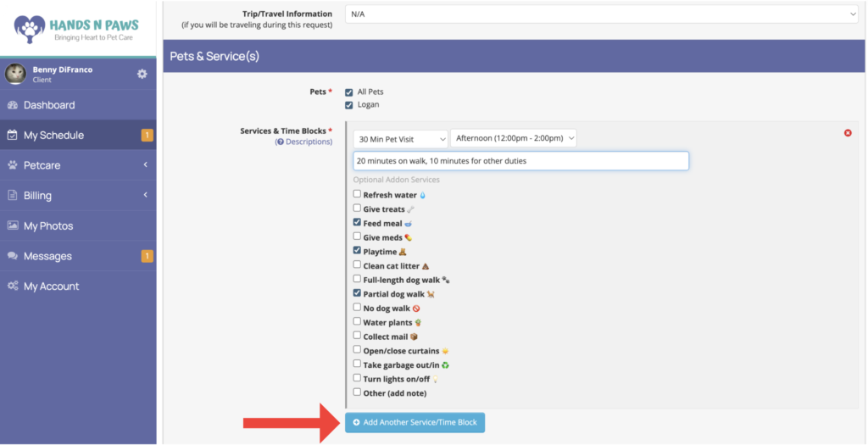Click Add Another Service/Time Block button
The width and height of the screenshot is (868, 445).
(x=415, y=422)
